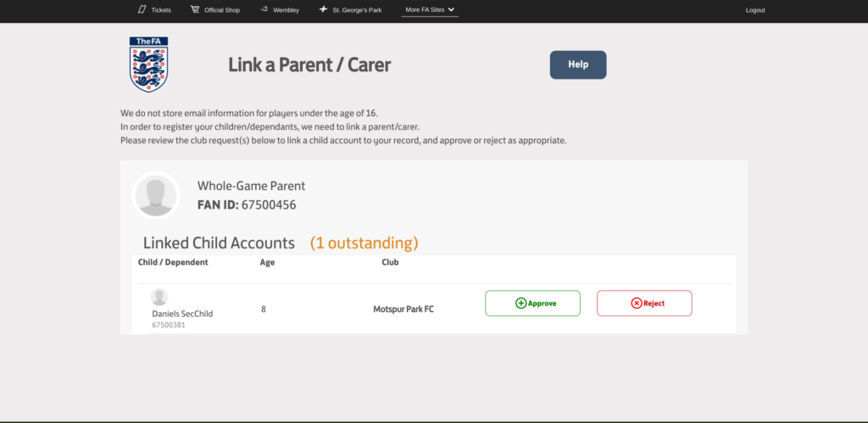Go to the Wembley site link
Screen dimensions: 868x423
[x=287, y=10]
